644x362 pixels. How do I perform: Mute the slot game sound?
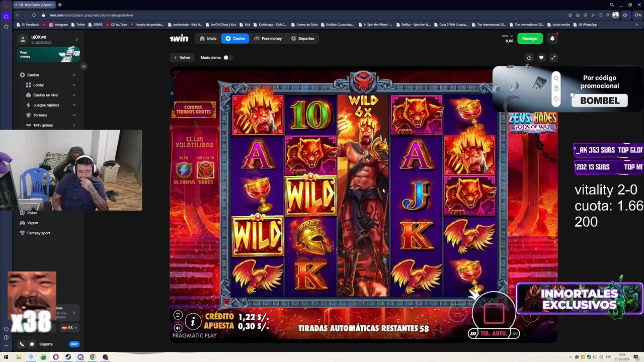178,328
